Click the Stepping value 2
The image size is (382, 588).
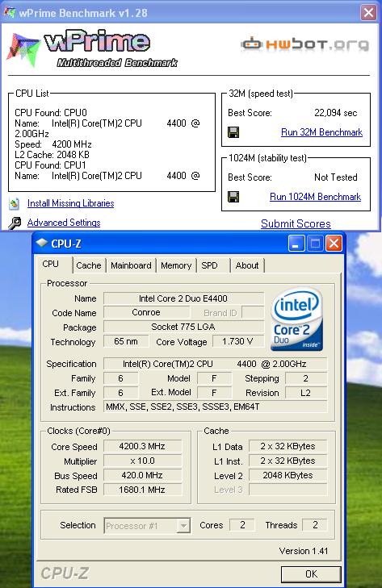[x=306, y=378]
